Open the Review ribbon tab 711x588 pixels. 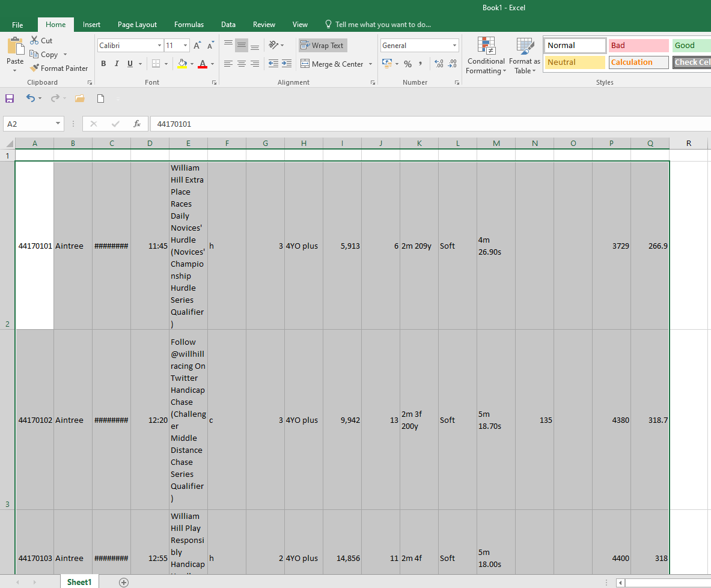tap(264, 25)
